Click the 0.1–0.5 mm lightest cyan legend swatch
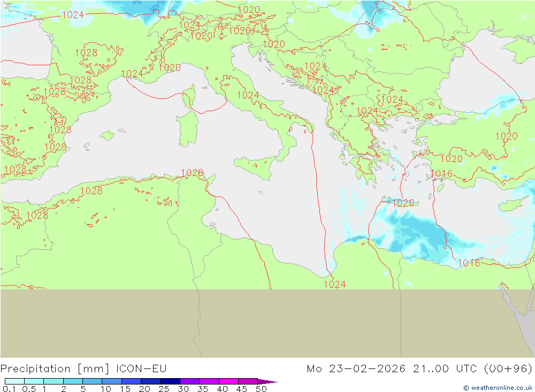The image size is (535, 392). coord(14,381)
